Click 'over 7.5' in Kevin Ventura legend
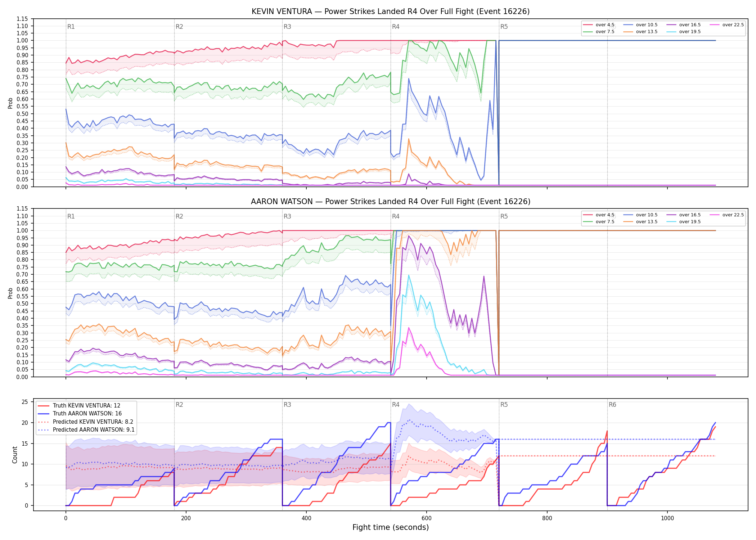Screen dimensions: 756x540 coord(605,32)
